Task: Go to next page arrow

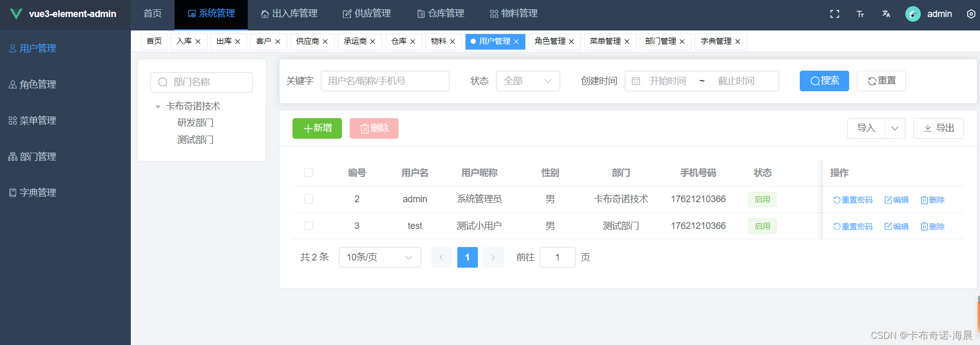Action: coord(493,257)
